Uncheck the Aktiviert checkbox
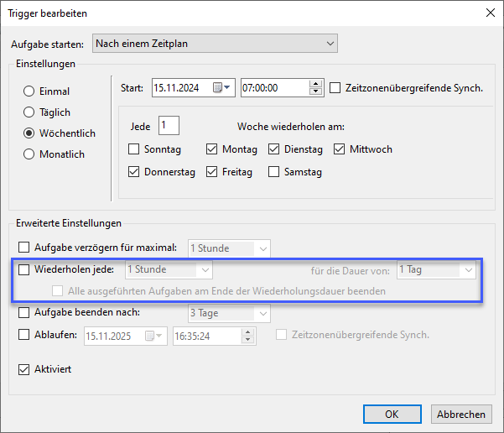Screen dimensions: 504x433 click(23, 369)
